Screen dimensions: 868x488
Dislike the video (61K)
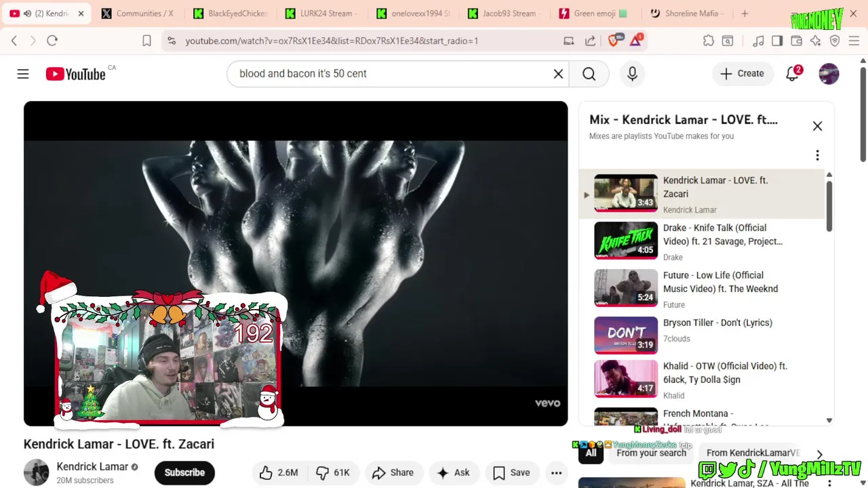333,472
